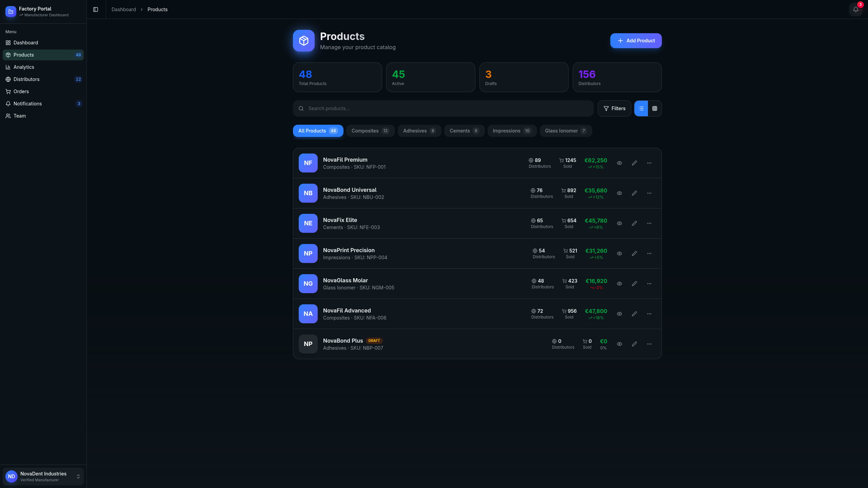Screen dimensions: 868x488
Task: Click the Factory Portal logo icon
Action: pyautogui.click(x=11, y=12)
